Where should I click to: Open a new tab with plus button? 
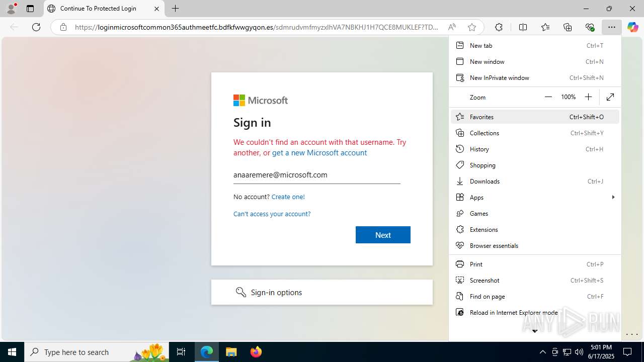(175, 9)
